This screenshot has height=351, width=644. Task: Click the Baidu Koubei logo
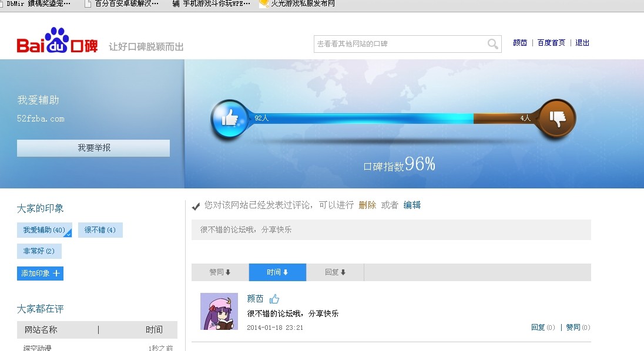click(57, 42)
